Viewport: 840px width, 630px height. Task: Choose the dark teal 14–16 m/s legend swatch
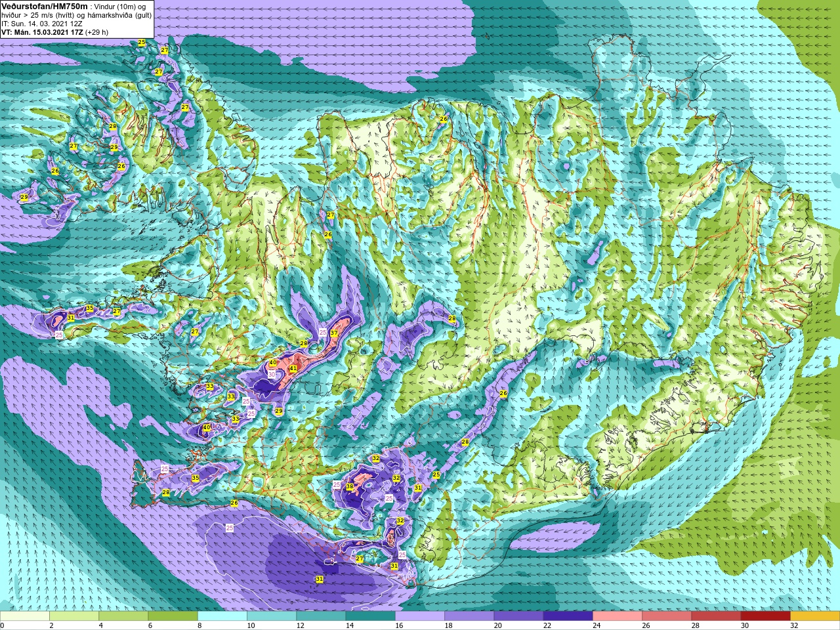371,616
